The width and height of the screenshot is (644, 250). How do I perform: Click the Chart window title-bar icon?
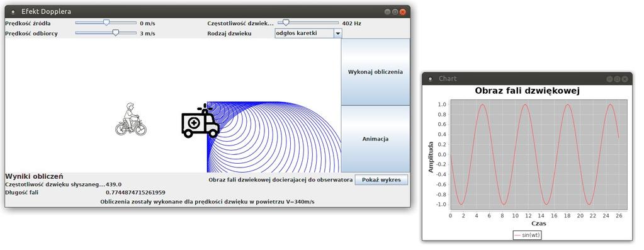pos(430,79)
